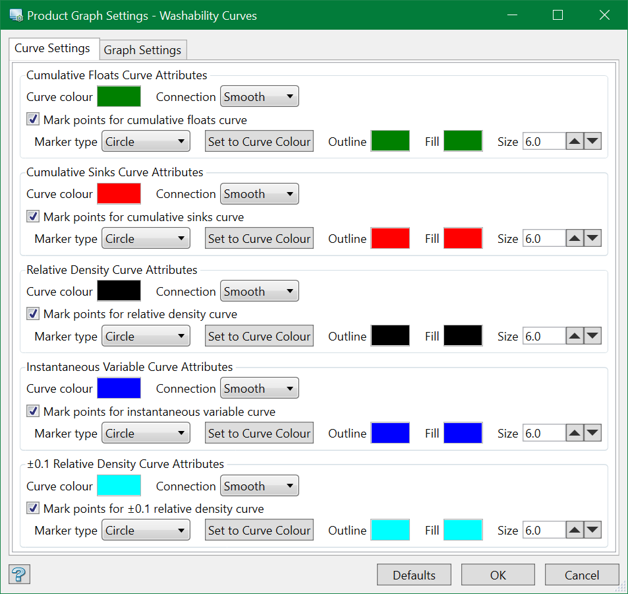Click Set to Curve Colour for instantaneous variable

pos(259,433)
